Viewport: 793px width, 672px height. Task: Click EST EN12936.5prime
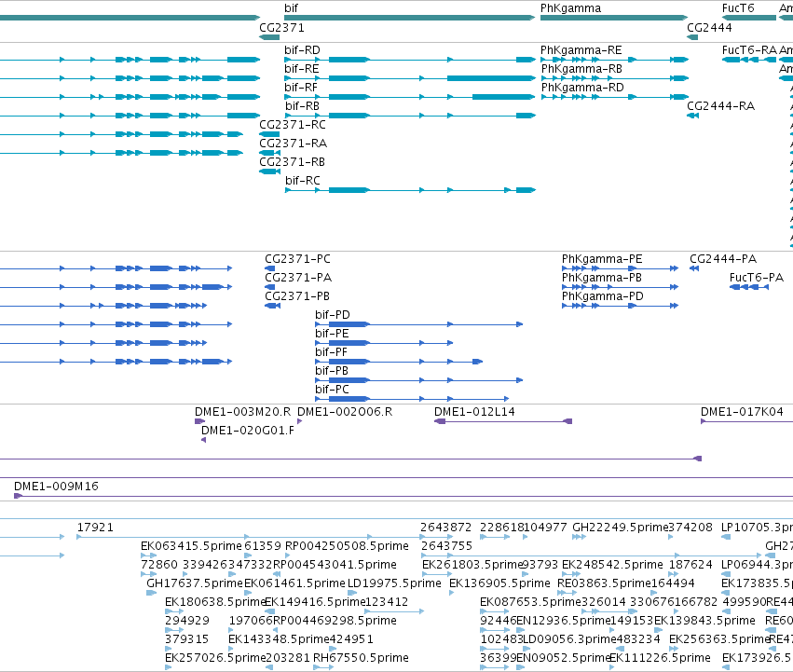[x=564, y=621]
